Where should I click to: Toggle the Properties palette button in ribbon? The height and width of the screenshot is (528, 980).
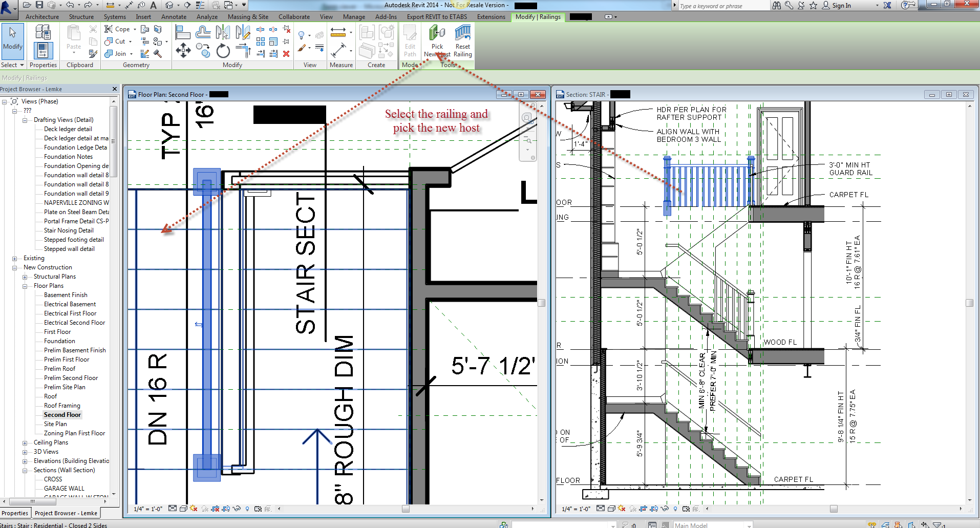[x=43, y=50]
